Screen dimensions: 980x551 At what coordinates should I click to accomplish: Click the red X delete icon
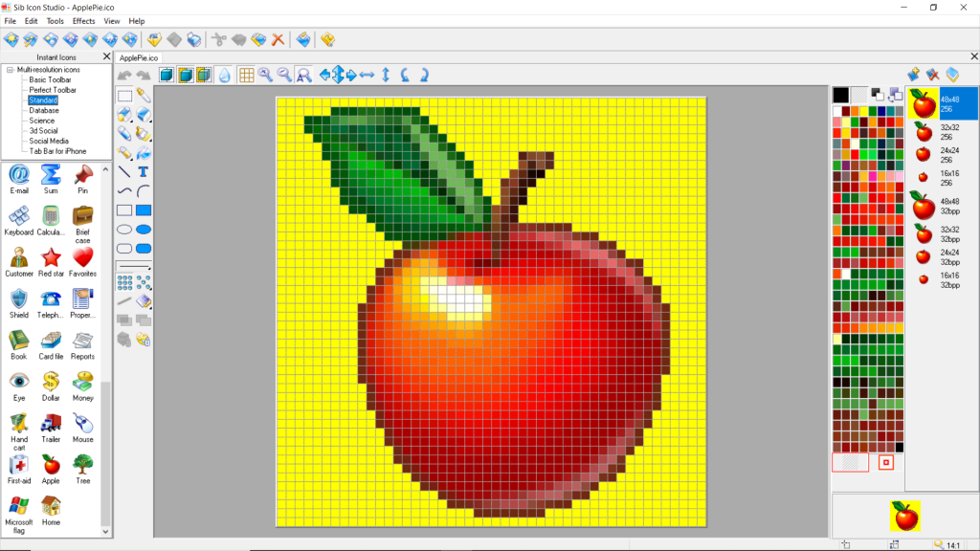pos(278,39)
